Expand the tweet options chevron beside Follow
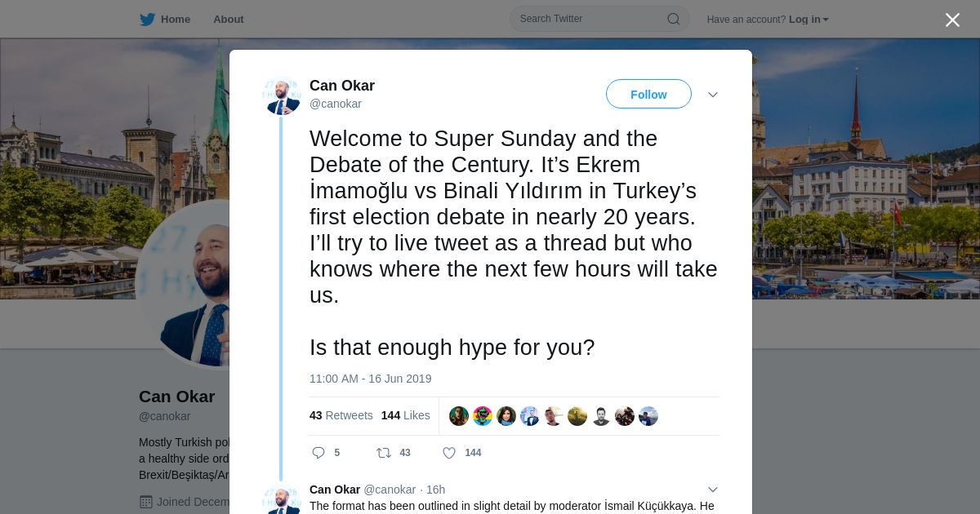This screenshot has width=980, height=514. [713, 95]
